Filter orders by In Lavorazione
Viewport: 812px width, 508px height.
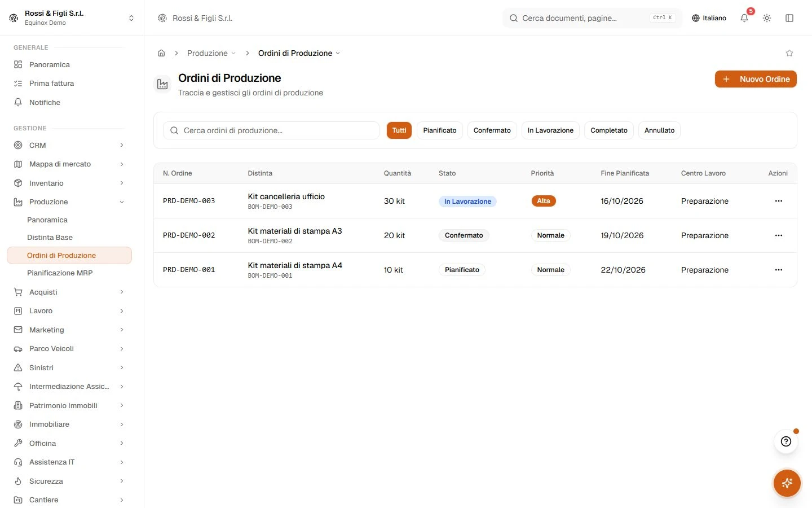[x=550, y=130]
